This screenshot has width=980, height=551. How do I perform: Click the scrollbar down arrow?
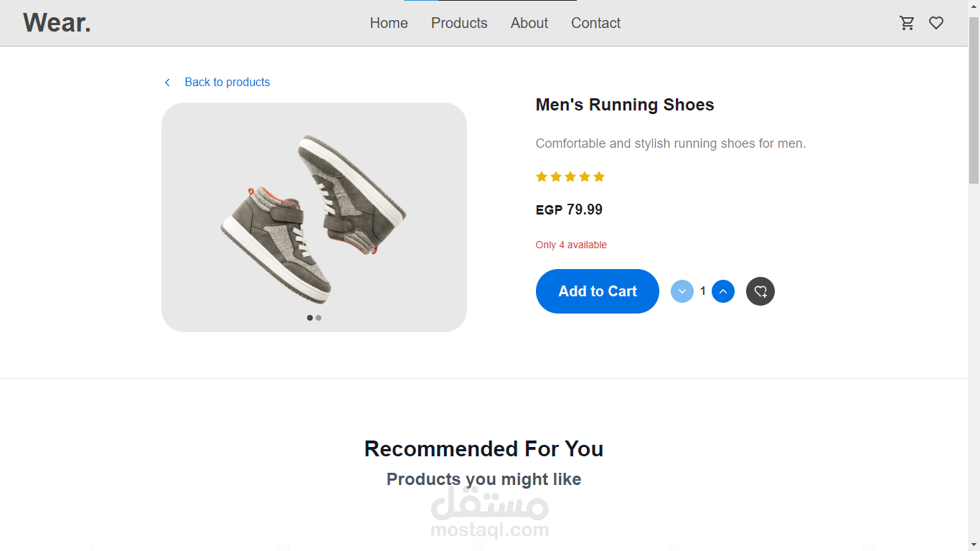(974, 545)
